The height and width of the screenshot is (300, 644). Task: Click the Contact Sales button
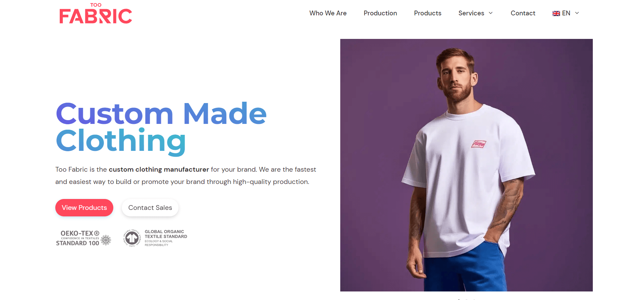150,208
